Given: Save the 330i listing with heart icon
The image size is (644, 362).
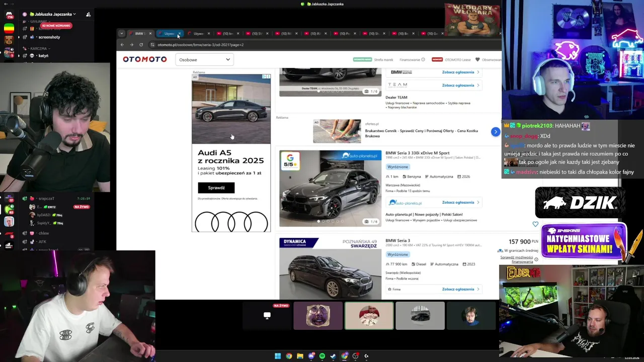Looking at the screenshot, I should click(x=535, y=224).
